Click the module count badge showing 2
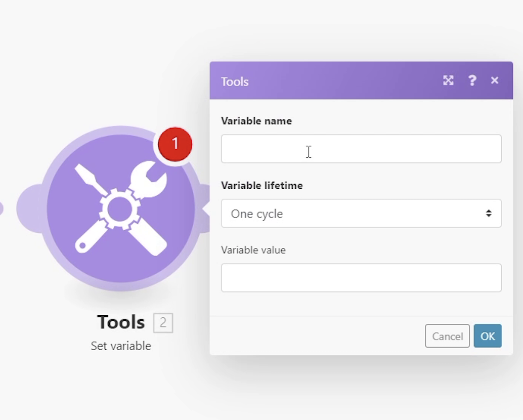This screenshot has height=420, width=523. tap(163, 322)
